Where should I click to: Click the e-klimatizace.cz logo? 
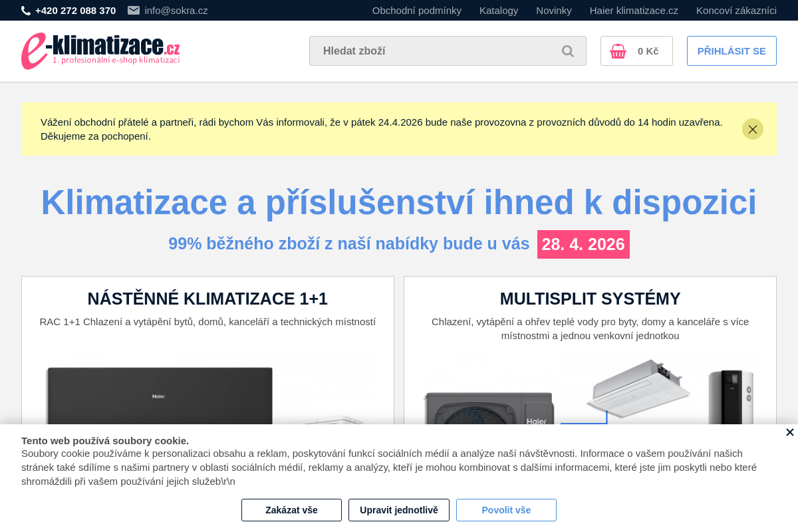[x=100, y=51]
